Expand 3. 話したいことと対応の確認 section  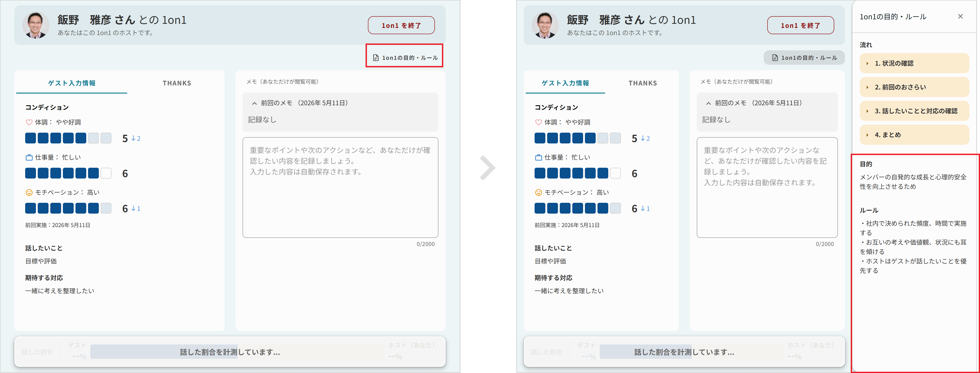pos(914,111)
